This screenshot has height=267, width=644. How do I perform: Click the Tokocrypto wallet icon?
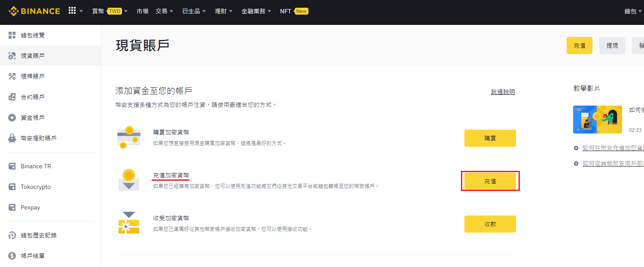tap(12, 187)
